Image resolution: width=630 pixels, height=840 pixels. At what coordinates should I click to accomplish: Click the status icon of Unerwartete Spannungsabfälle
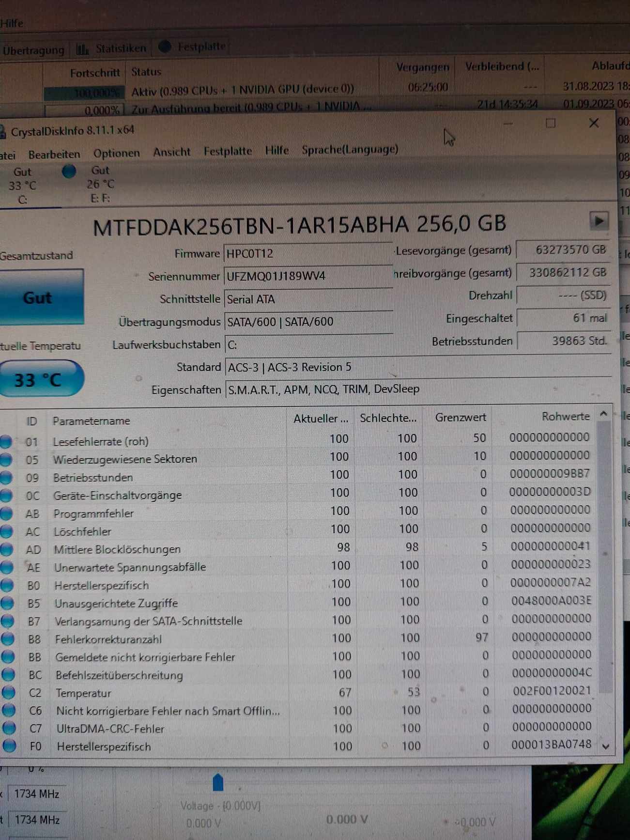point(7,568)
